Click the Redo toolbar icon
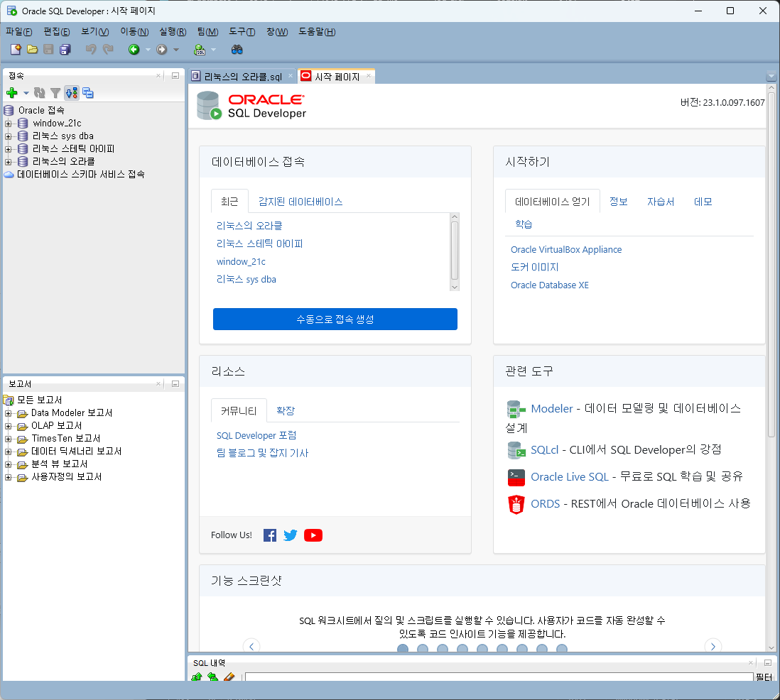The image size is (780, 700). click(107, 49)
